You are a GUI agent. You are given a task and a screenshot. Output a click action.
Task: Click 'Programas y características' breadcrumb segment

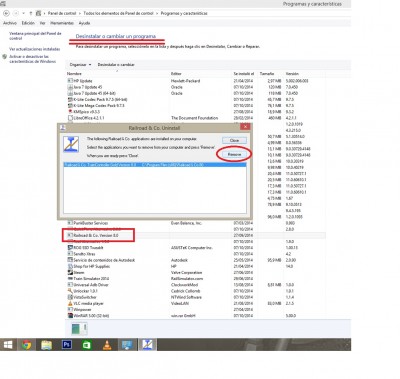(x=184, y=13)
